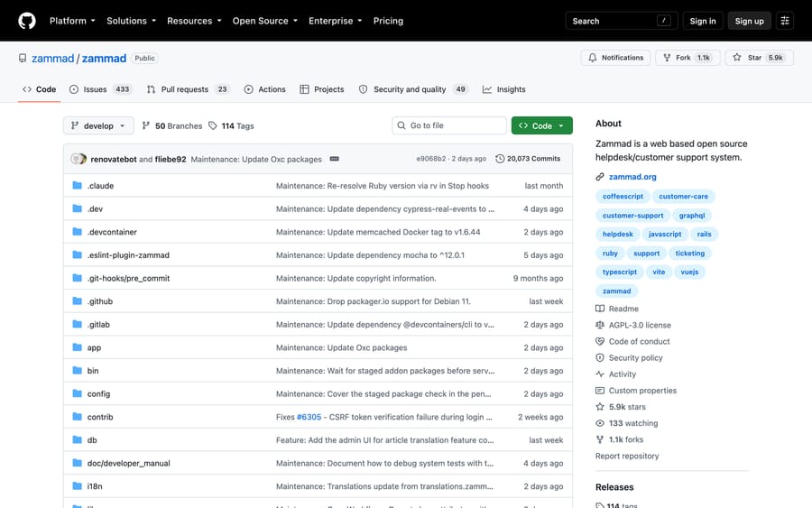Click the .dev folder icon

(78, 208)
